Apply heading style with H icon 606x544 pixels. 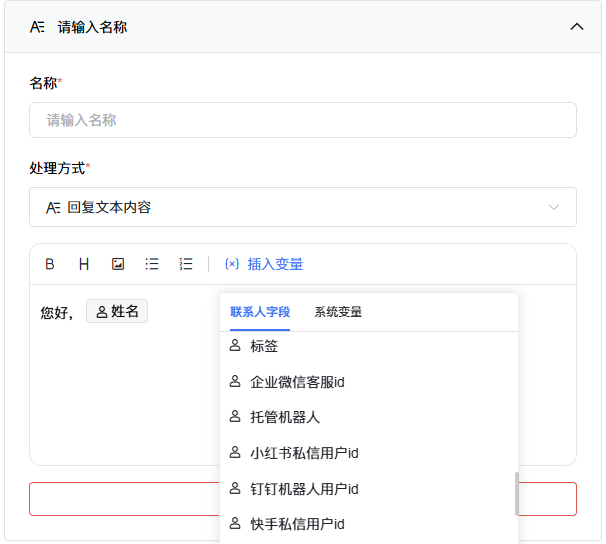pos(84,264)
